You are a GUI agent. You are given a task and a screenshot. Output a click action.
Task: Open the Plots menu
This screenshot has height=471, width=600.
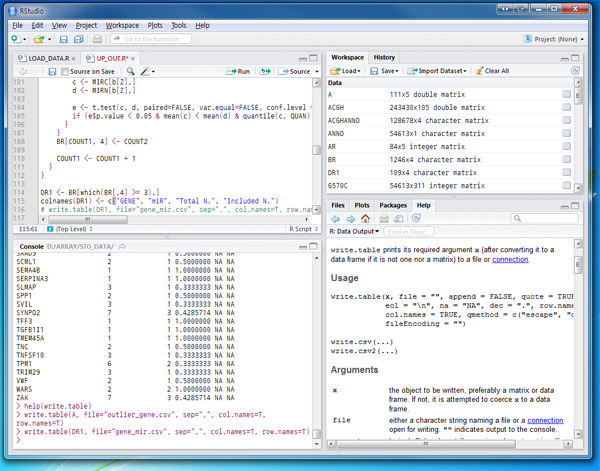click(x=155, y=25)
